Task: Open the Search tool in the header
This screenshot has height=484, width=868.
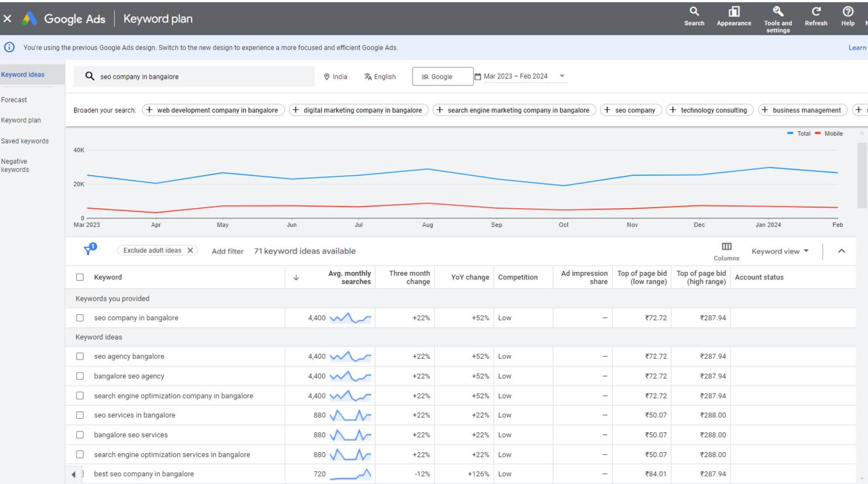Action: tap(694, 16)
